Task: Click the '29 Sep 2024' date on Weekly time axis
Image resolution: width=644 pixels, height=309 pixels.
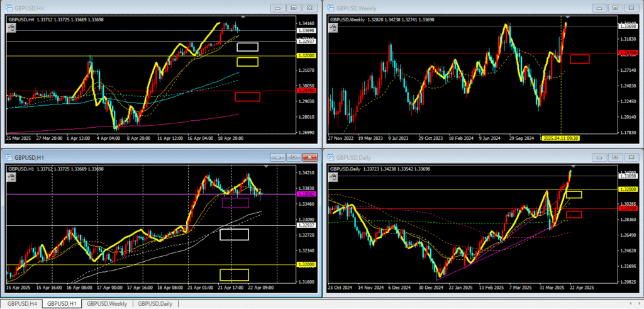Action: (x=521, y=138)
